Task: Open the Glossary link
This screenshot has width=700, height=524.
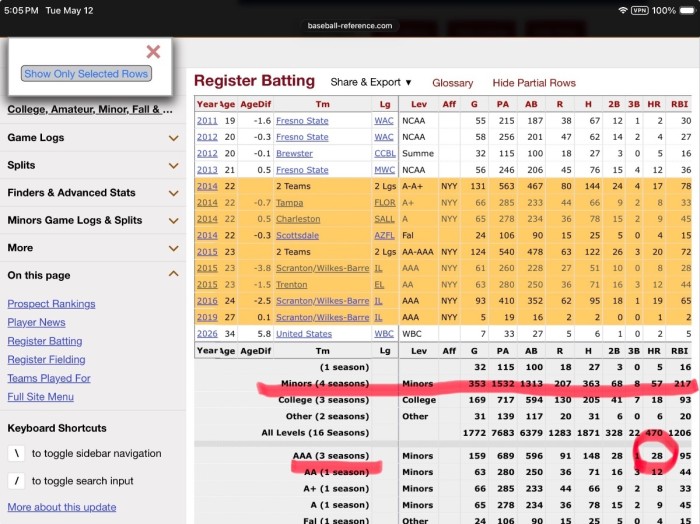Action: point(452,83)
